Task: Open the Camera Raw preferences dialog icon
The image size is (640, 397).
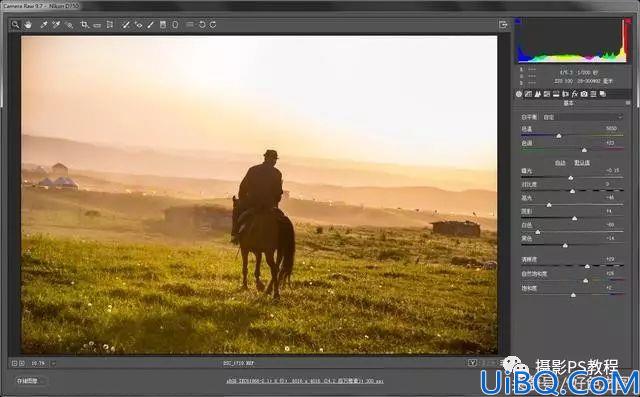Action: click(x=190, y=24)
